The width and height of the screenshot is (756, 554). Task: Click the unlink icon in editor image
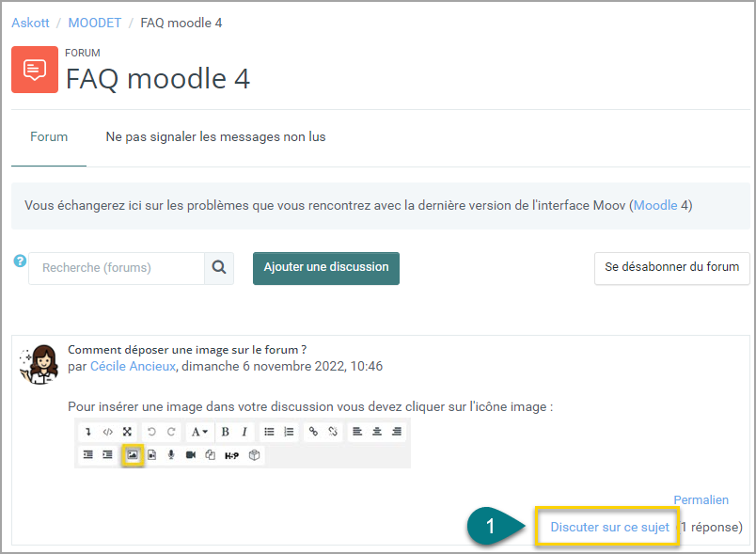click(x=333, y=432)
